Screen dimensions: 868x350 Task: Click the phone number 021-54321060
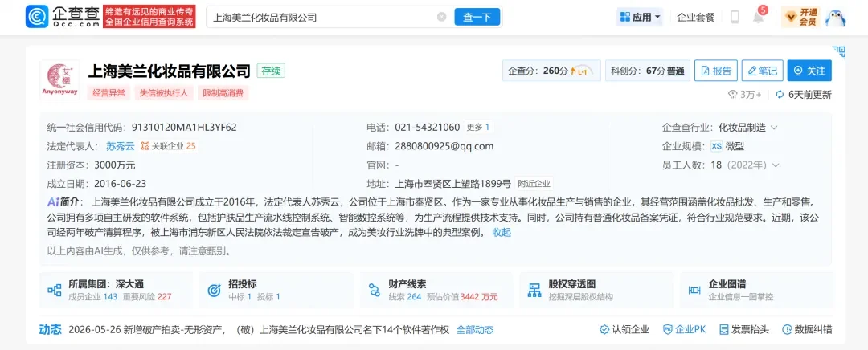coord(428,127)
